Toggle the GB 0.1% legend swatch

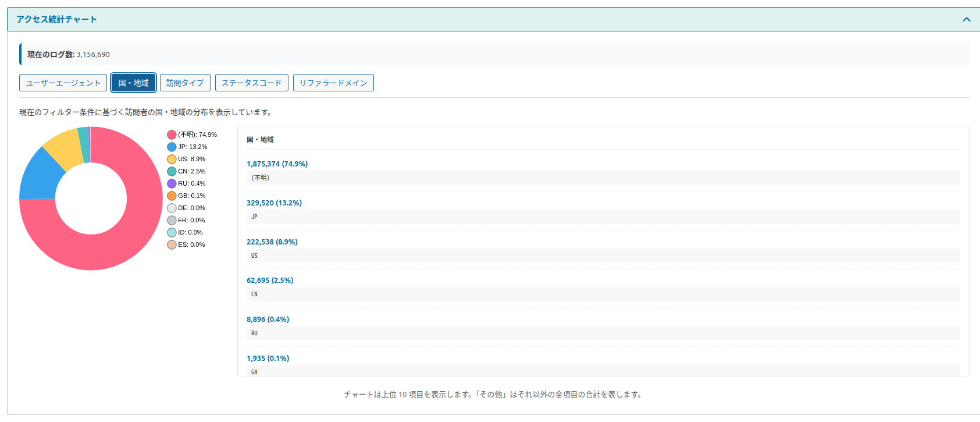(x=172, y=196)
